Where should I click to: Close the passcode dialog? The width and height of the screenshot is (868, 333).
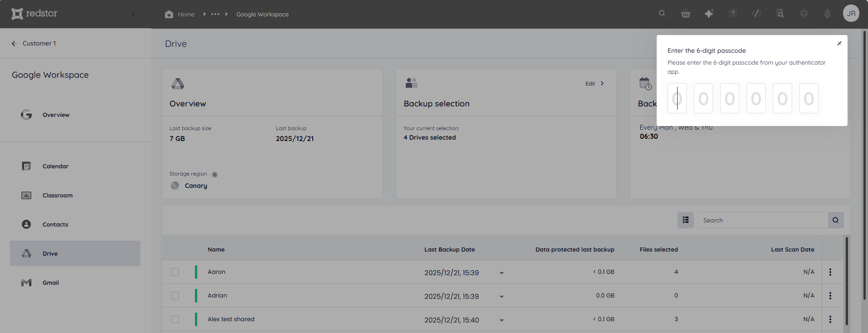(x=839, y=43)
